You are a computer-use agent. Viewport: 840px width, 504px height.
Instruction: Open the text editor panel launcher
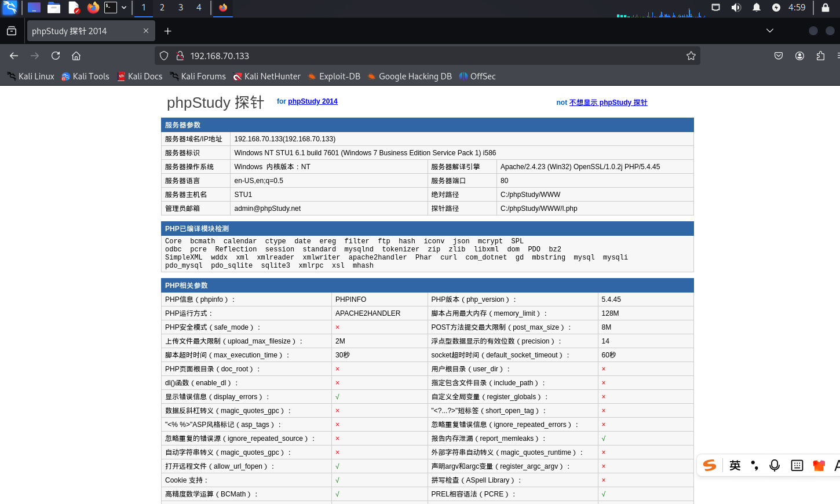coord(74,8)
